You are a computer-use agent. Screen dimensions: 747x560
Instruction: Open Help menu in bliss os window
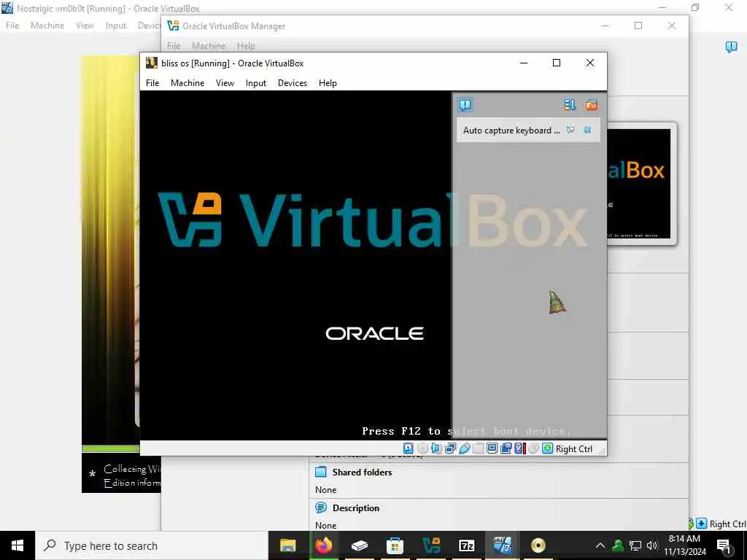coord(328,83)
